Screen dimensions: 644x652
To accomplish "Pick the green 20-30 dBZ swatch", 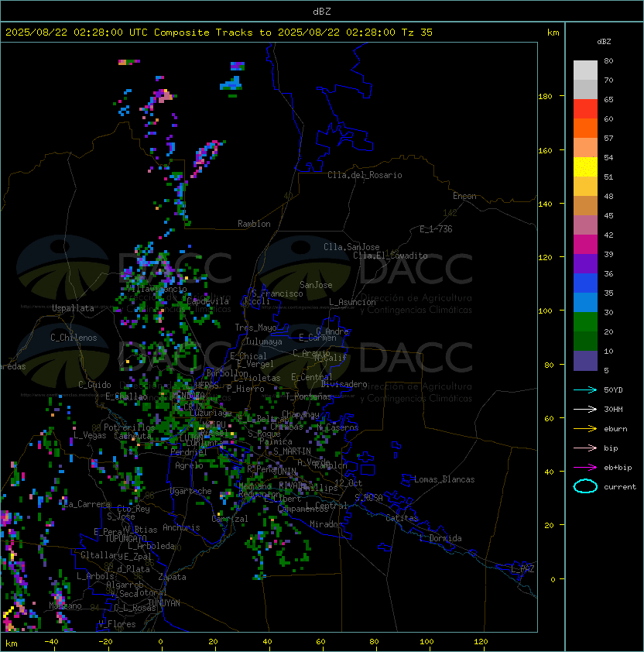I will point(585,322).
